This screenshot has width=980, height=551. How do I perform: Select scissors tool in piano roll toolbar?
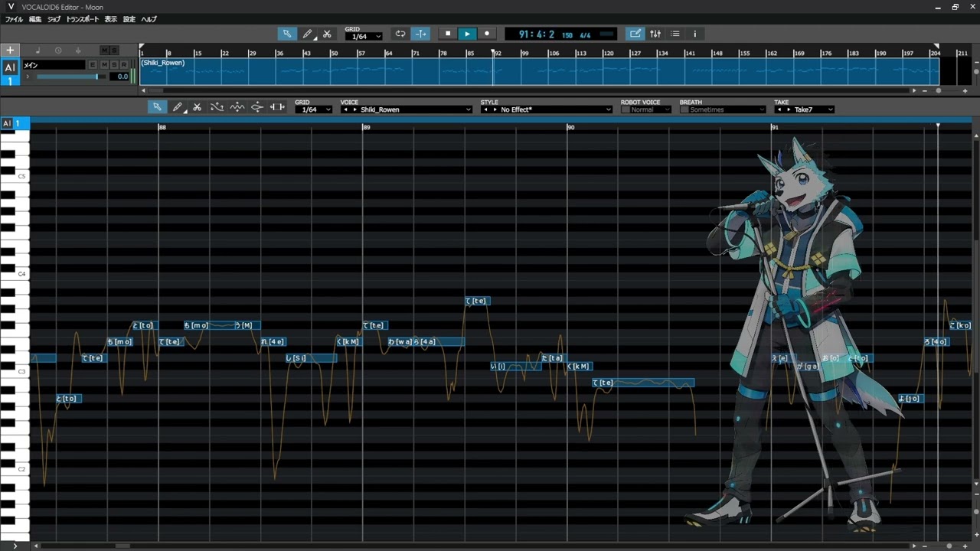click(198, 107)
